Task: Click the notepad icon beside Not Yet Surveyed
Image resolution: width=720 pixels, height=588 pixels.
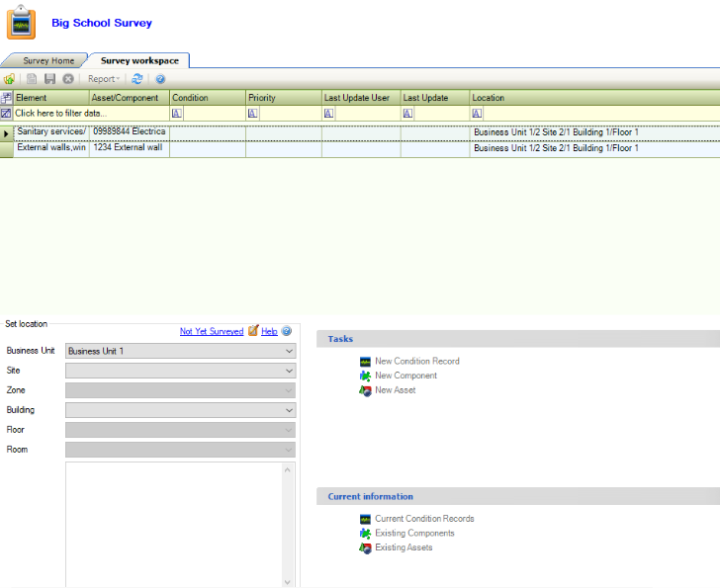Action: [x=253, y=331]
